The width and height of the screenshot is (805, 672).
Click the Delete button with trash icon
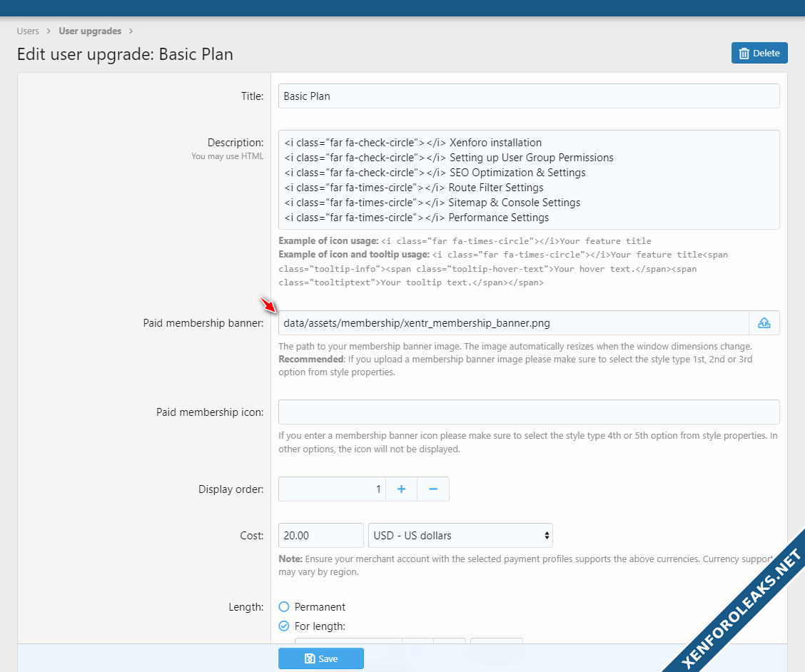[x=759, y=53]
